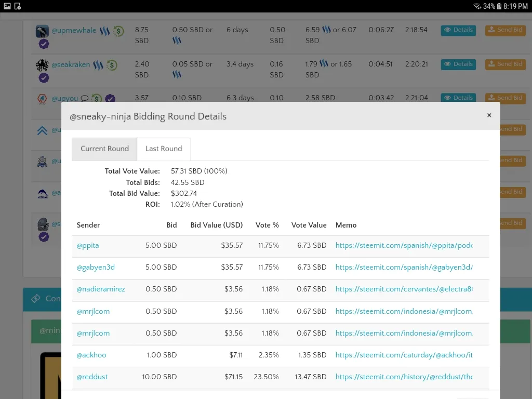Switch to the Last Round tab
The height and width of the screenshot is (399, 532).
coord(164,149)
